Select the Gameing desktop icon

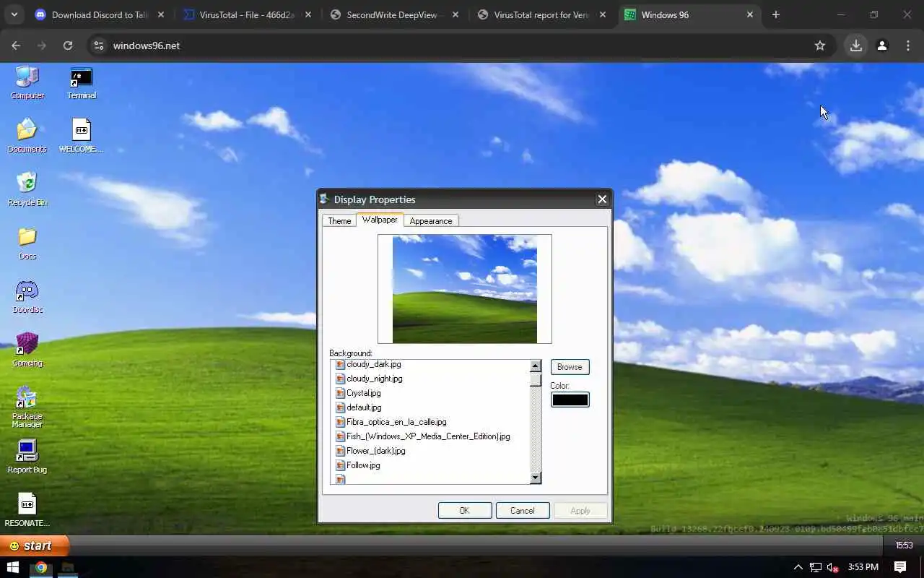pyautogui.click(x=27, y=350)
